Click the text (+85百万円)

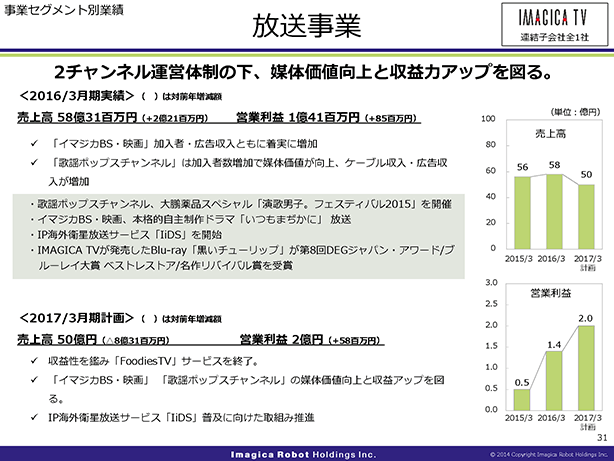390,118
